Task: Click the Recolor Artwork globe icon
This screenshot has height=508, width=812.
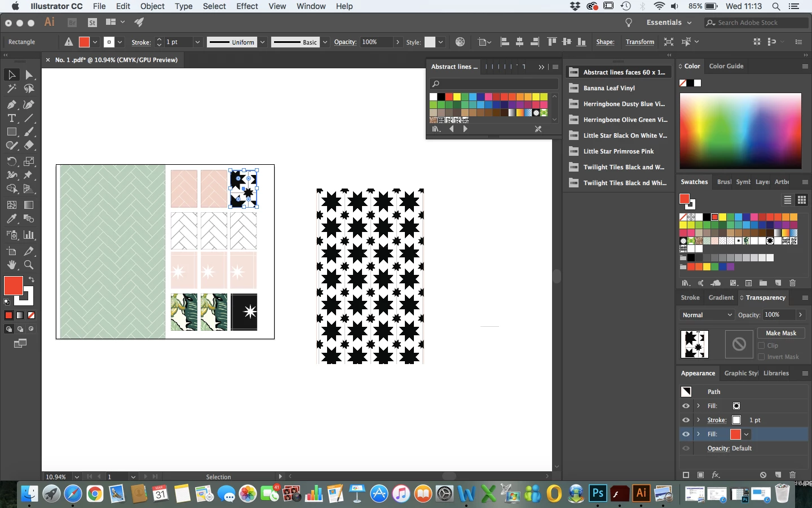Action: (460, 42)
